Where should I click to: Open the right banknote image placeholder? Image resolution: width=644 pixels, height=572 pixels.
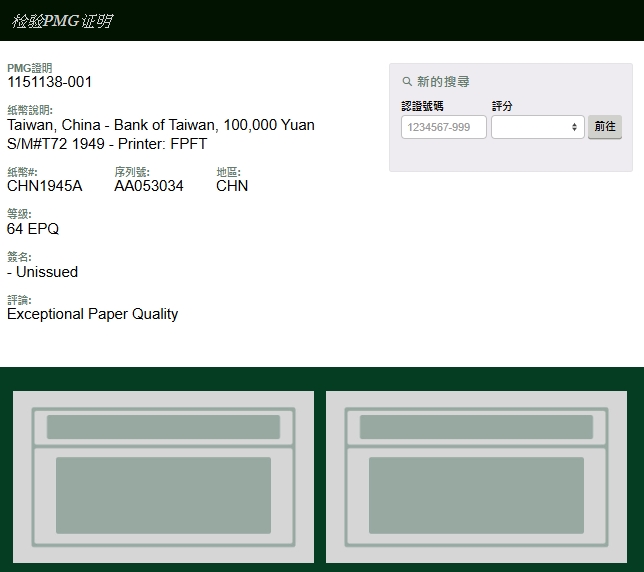(x=476, y=477)
